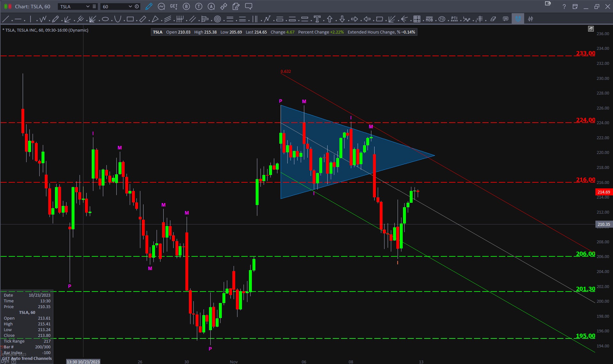The width and height of the screenshot is (613, 364).
Task: Select the Fibonacci circles tool
Action: point(217,19)
